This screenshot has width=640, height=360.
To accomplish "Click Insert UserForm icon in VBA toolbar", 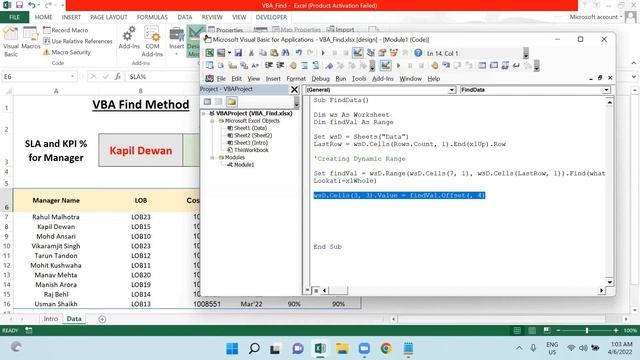I will click(221, 53).
